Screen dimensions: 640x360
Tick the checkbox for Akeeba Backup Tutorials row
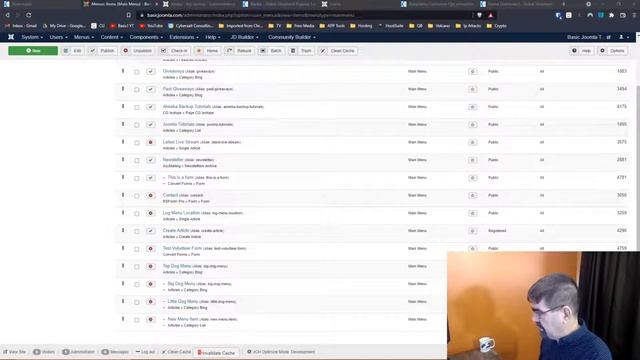pos(137,107)
